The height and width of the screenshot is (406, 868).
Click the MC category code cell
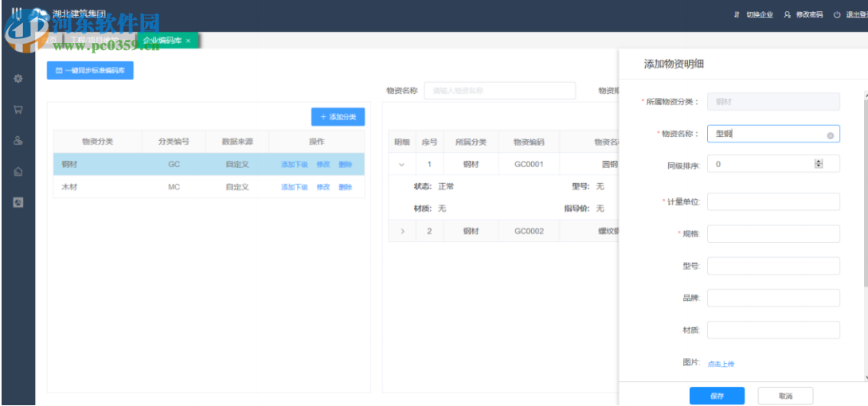174,187
